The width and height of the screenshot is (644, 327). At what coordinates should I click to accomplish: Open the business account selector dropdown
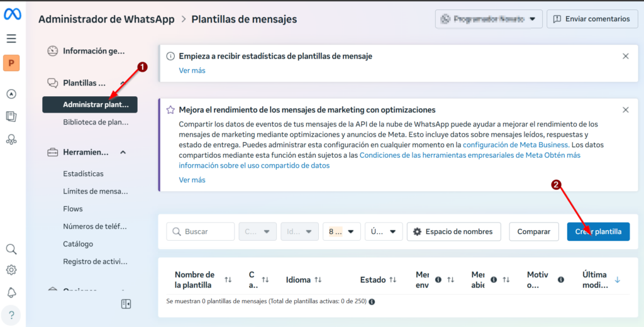click(488, 19)
